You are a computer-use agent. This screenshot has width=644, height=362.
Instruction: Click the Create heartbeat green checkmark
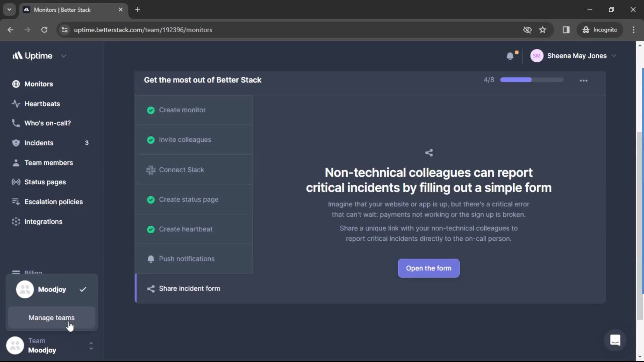[151, 229]
